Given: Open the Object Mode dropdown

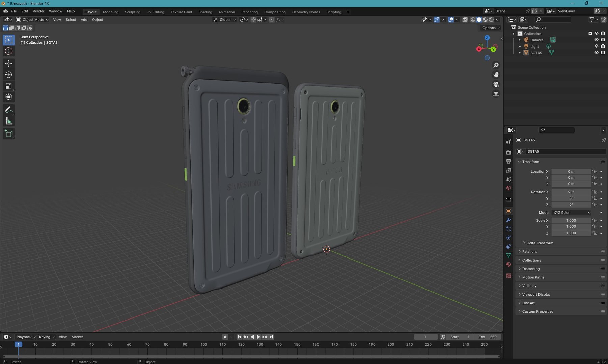Looking at the screenshot, I should click(32, 20).
